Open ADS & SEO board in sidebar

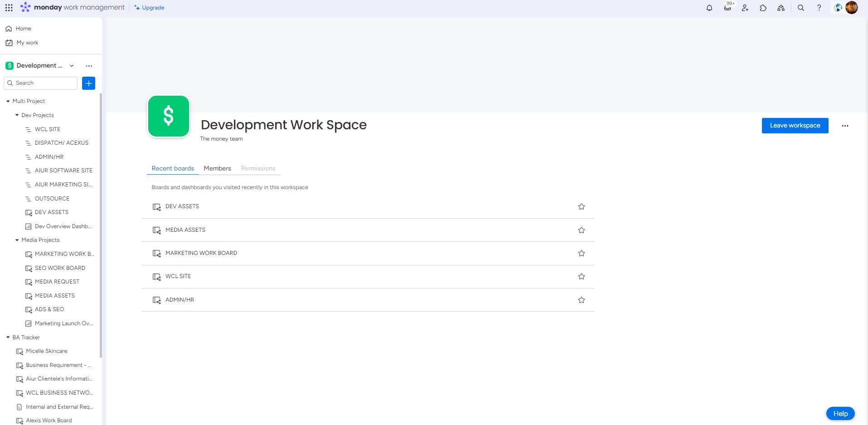point(49,309)
